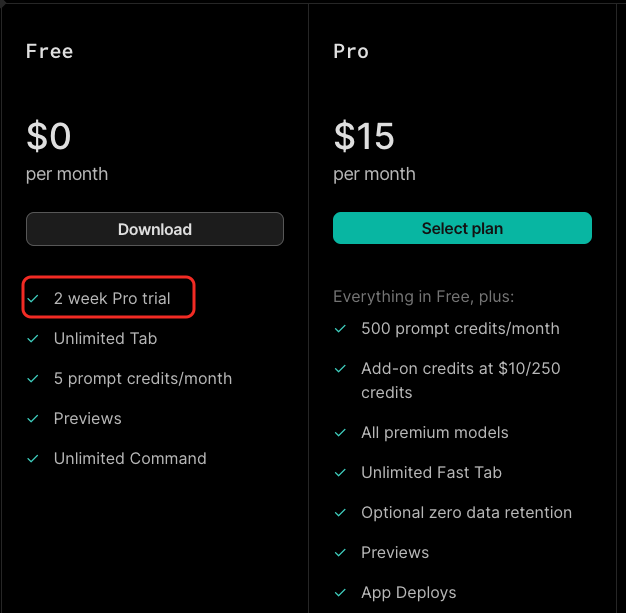Click checkmark icon beside Unlimited Tab
This screenshot has width=626, height=613.
(x=33, y=339)
